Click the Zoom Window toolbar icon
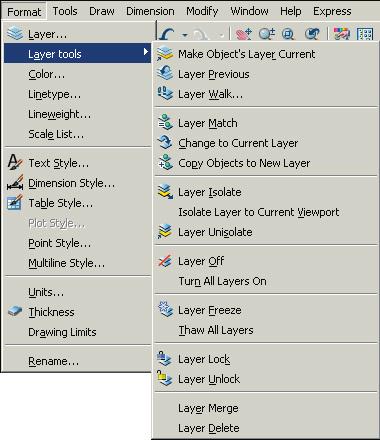380x440 pixels. pyautogui.click(x=288, y=34)
